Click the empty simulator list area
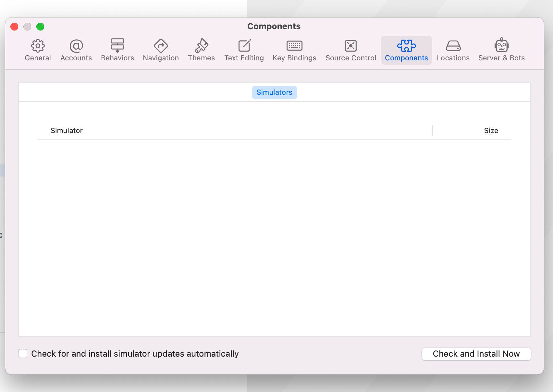The image size is (553, 392). [274, 237]
